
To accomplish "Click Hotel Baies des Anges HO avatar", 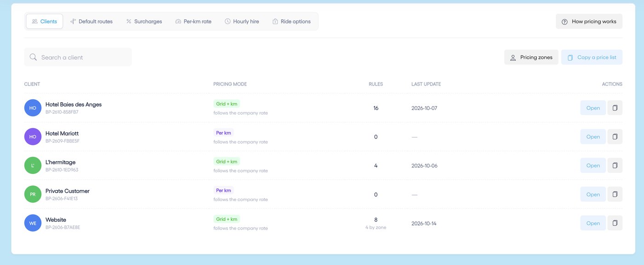I will [33, 108].
